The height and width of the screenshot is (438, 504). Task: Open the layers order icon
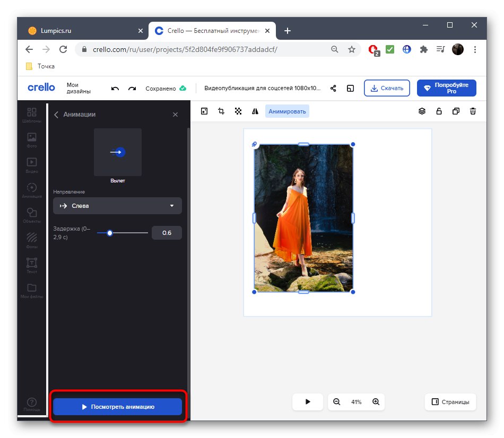(422, 111)
